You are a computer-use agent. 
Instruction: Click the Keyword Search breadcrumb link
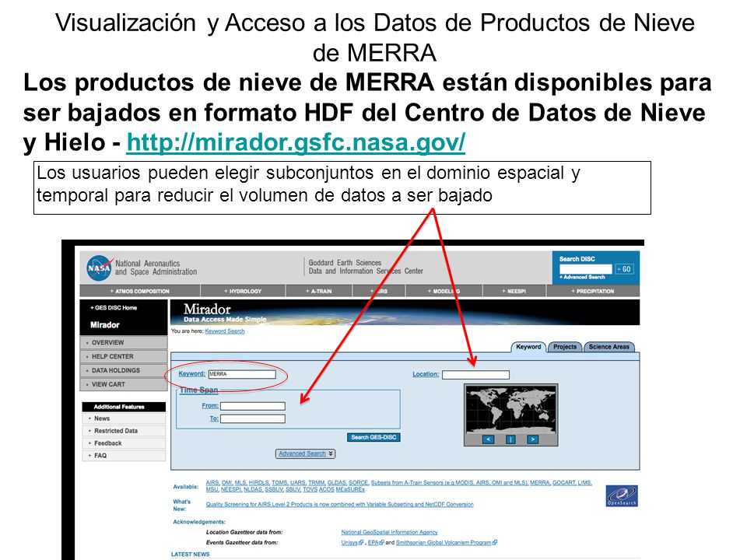point(224,331)
